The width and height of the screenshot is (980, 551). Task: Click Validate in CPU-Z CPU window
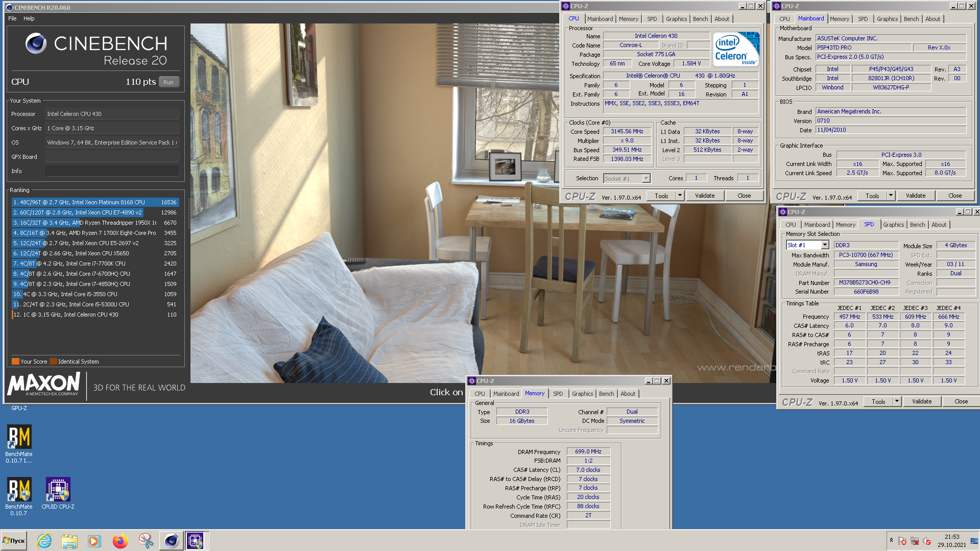click(705, 196)
